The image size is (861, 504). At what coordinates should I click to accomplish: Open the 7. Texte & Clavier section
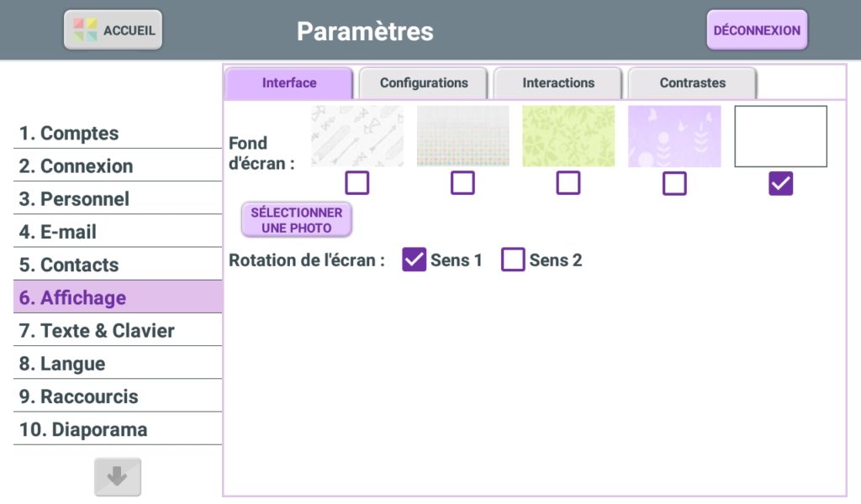[x=97, y=331]
